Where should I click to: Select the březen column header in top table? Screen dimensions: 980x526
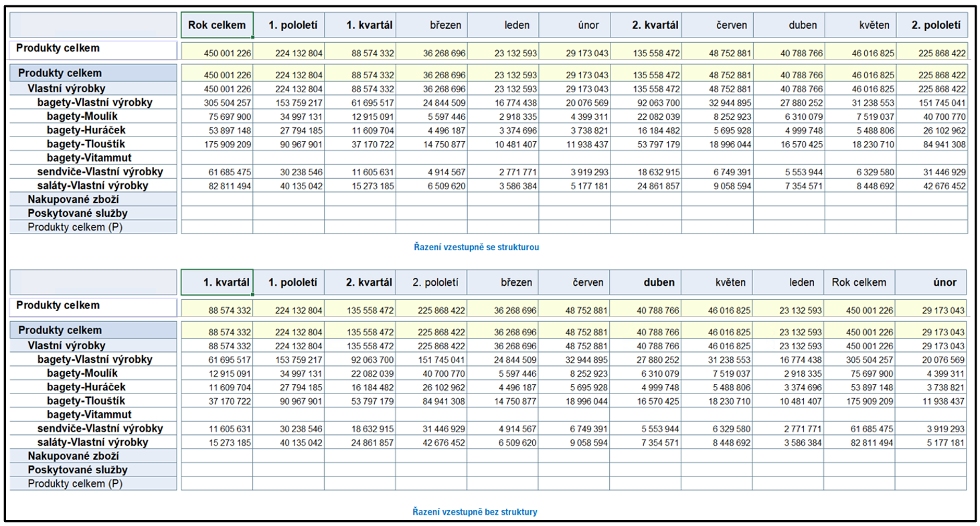[x=432, y=25]
